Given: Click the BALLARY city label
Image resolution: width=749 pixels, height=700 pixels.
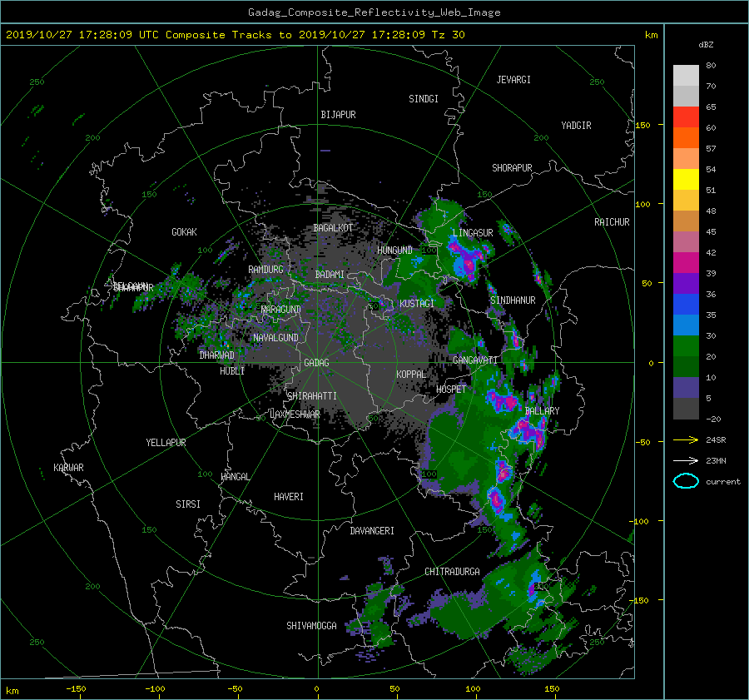Looking at the screenshot, I should point(542,411).
